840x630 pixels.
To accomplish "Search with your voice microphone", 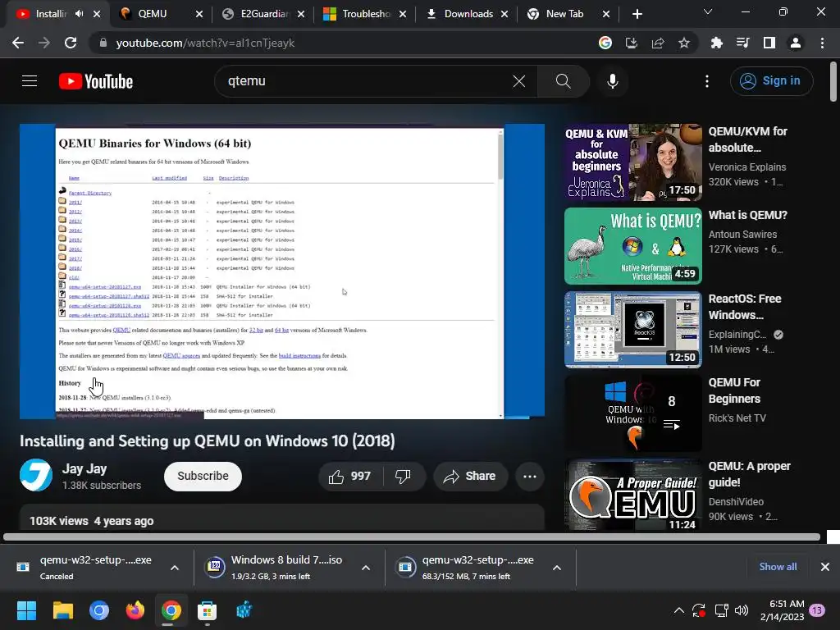I will [x=613, y=81].
